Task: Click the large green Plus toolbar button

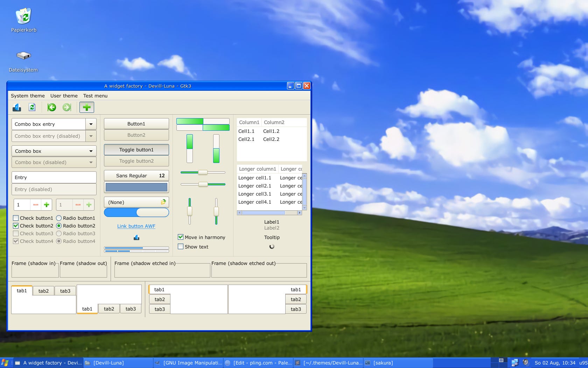Action: click(x=87, y=107)
